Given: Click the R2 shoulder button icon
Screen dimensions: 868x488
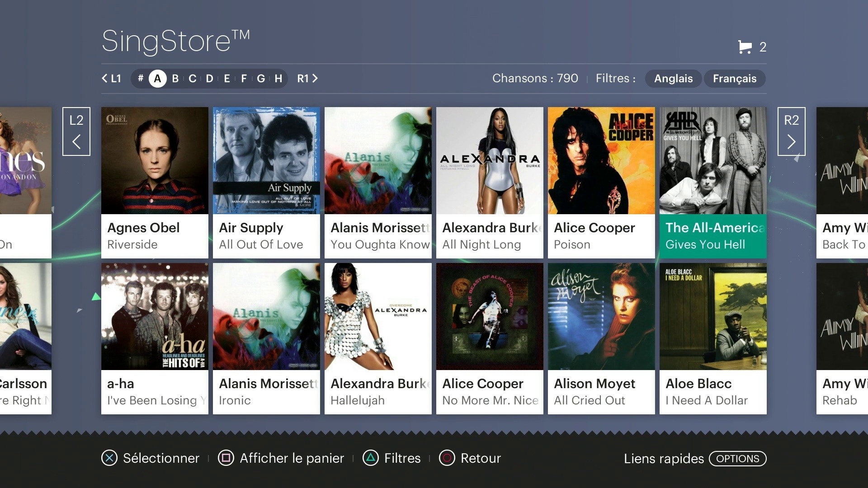Looking at the screenshot, I should [x=791, y=131].
